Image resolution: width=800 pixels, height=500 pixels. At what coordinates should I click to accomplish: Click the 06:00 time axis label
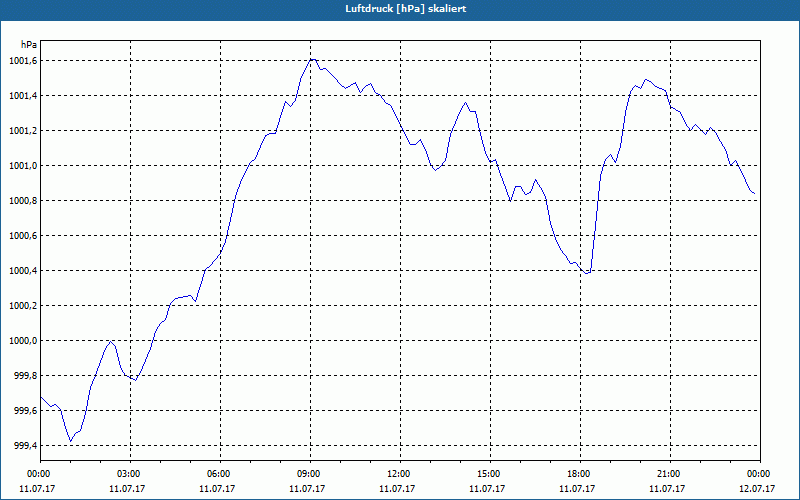(220, 474)
